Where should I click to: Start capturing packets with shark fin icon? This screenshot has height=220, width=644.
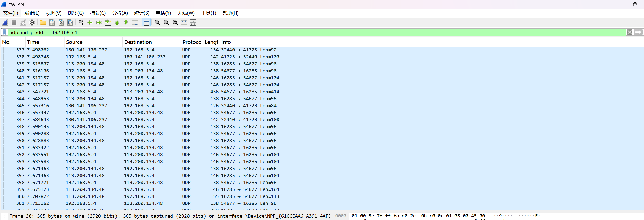(x=5, y=22)
